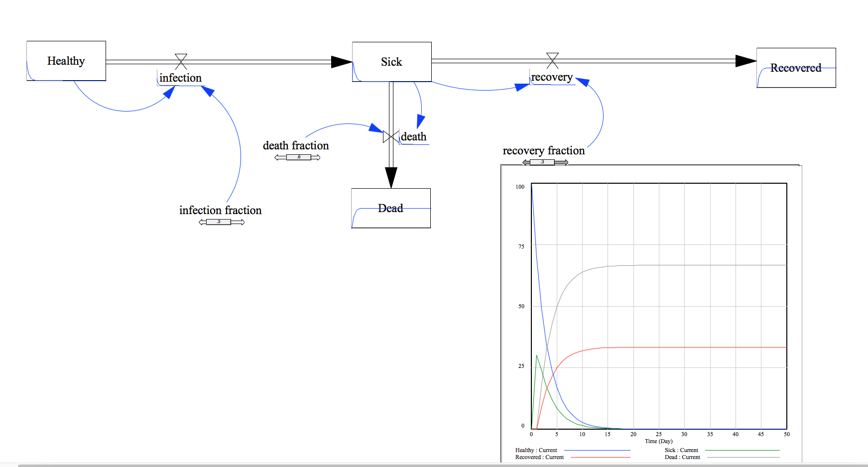
Task: Click "Recovered : Current" legend entry
Action: click(540, 457)
